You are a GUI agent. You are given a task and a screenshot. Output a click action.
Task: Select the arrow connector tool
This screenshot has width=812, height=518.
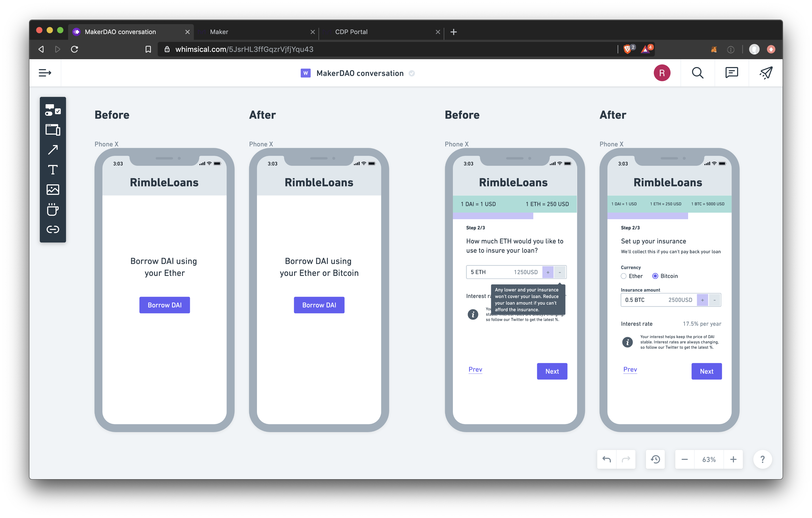53,150
